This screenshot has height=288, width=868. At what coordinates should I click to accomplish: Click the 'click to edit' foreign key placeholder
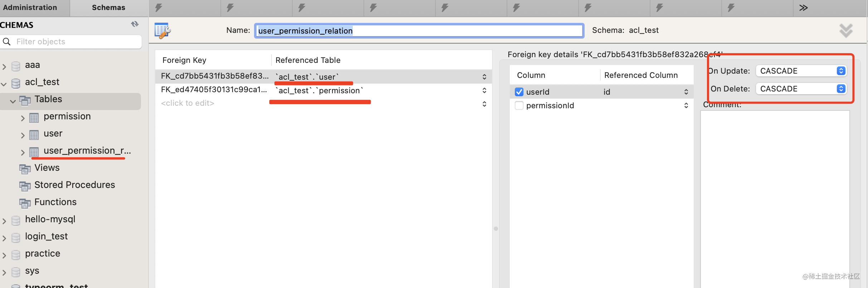(187, 103)
